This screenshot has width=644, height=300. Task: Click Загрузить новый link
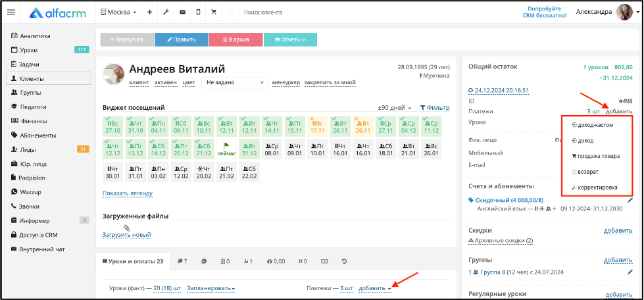[127, 235]
